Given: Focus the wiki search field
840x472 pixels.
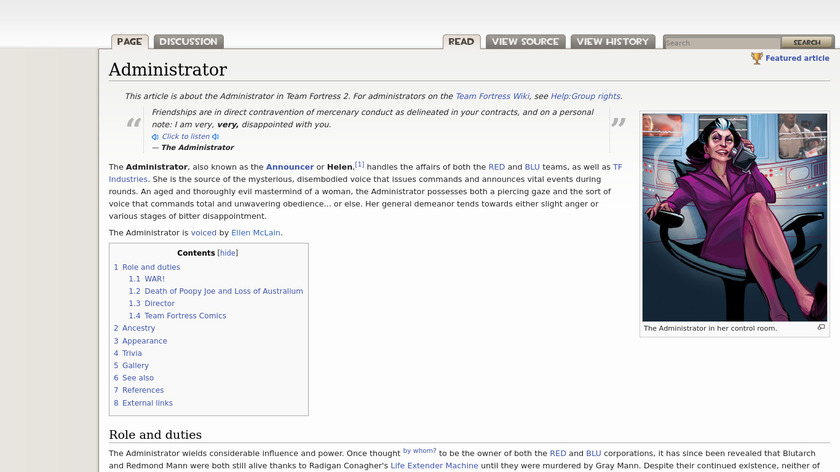Looking at the screenshot, I should [x=722, y=42].
